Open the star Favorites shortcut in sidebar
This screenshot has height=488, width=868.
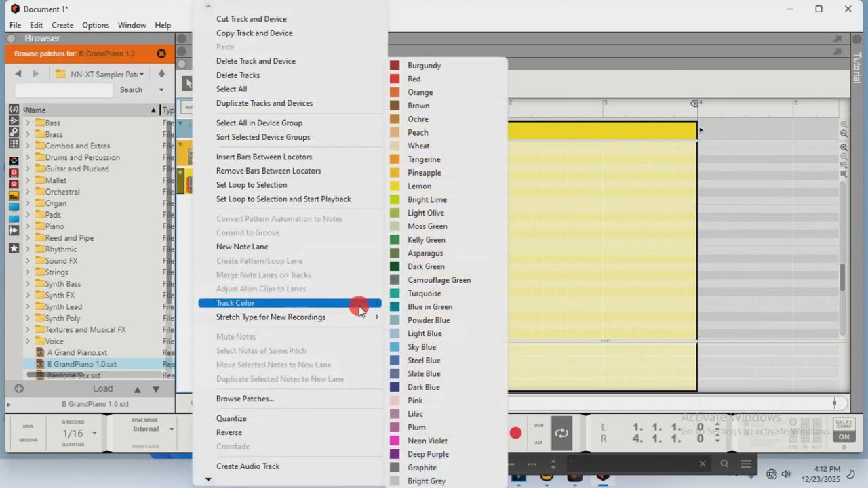14,249
